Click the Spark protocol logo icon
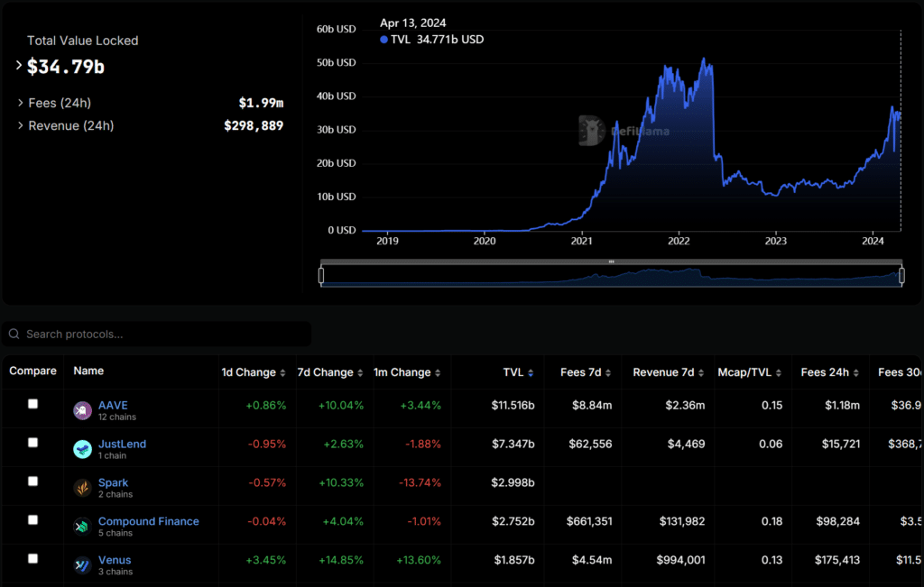Screen dimensions: 924x587 (x=82, y=488)
